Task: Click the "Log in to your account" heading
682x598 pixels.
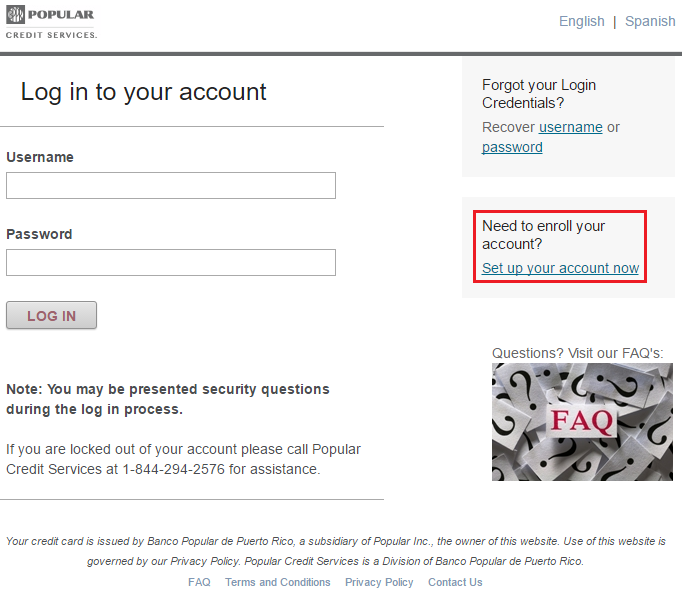Action: pyautogui.click(x=143, y=92)
